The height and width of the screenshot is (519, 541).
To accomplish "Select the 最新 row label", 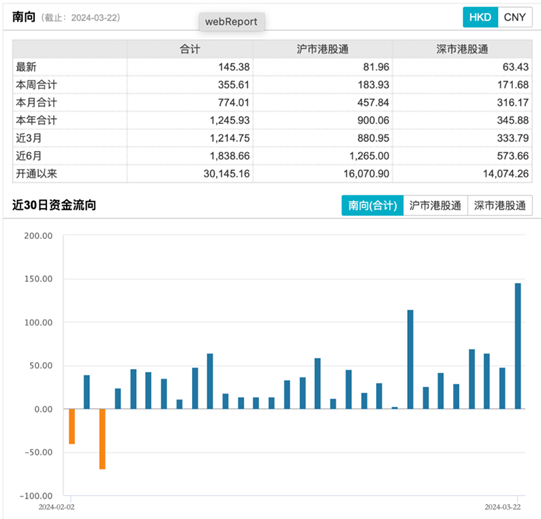I will (26, 67).
